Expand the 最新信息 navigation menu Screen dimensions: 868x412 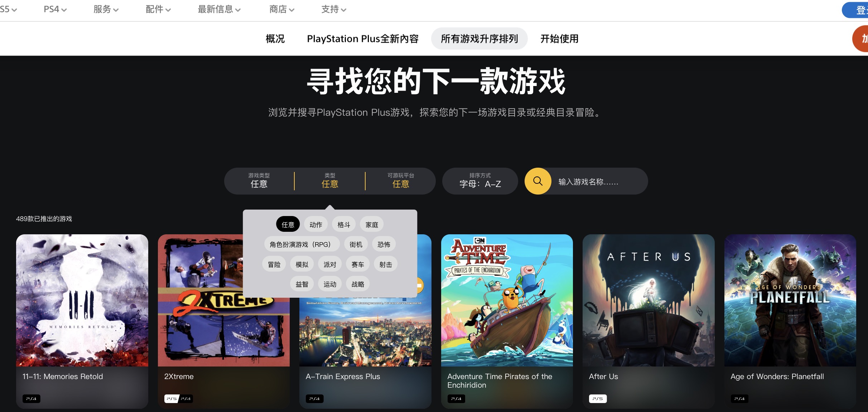tap(219, 9)
